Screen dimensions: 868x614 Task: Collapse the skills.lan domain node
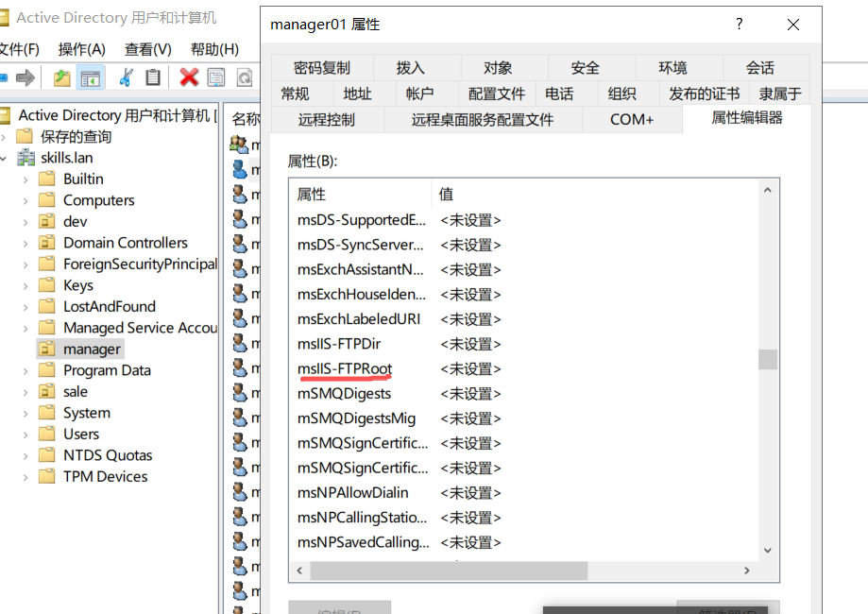[x=6, y=158]
